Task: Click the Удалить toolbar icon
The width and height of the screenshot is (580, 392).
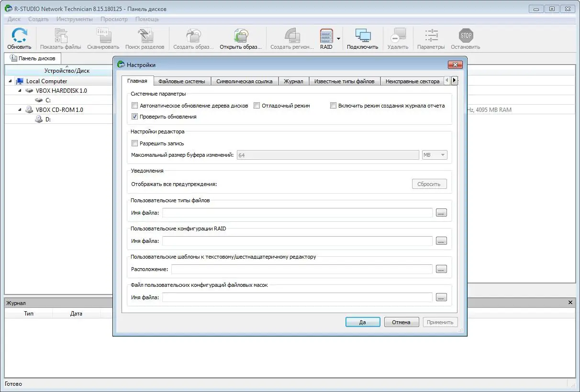Action: [x=398, y=35]
